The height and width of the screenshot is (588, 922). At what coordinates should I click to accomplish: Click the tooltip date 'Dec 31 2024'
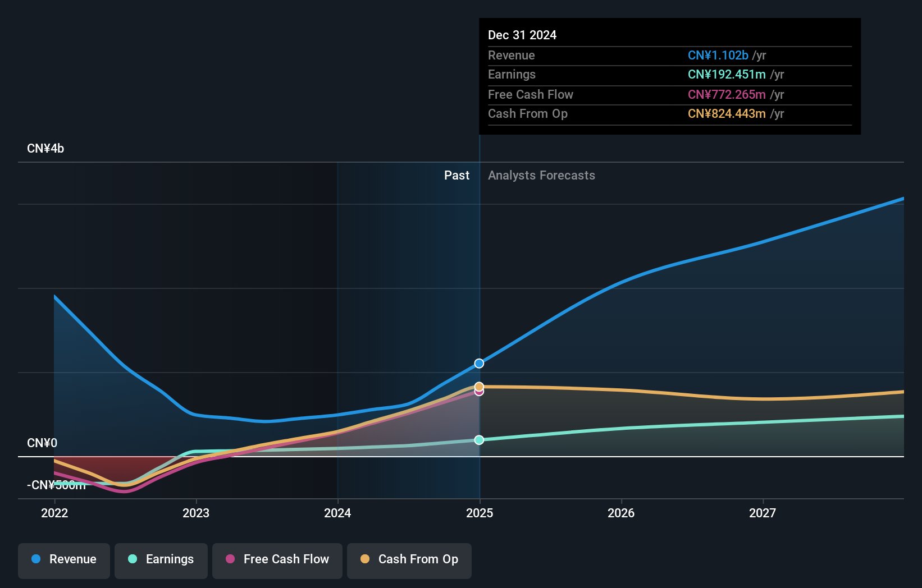point(522,35)
